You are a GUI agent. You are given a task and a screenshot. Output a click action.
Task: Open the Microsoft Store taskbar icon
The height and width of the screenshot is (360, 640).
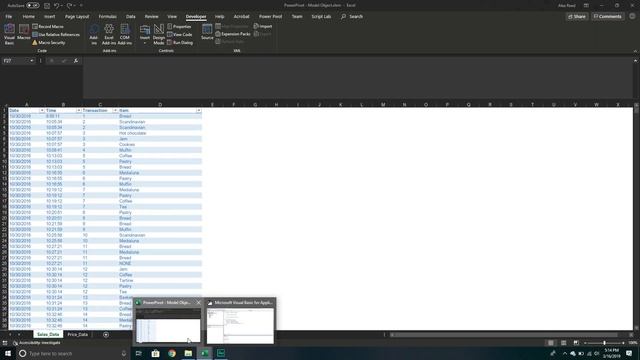156,353
